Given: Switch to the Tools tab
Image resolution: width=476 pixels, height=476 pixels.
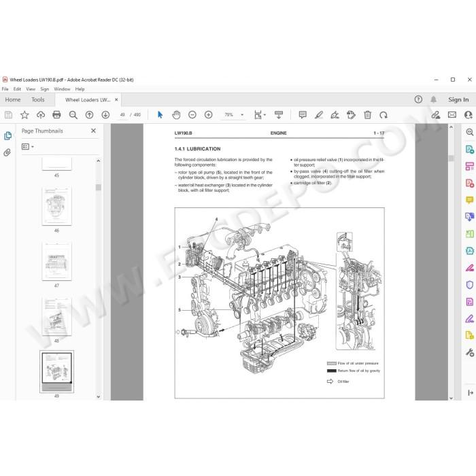Looking at the screenshot, I should pyautogui.click(x=38, y=99).
